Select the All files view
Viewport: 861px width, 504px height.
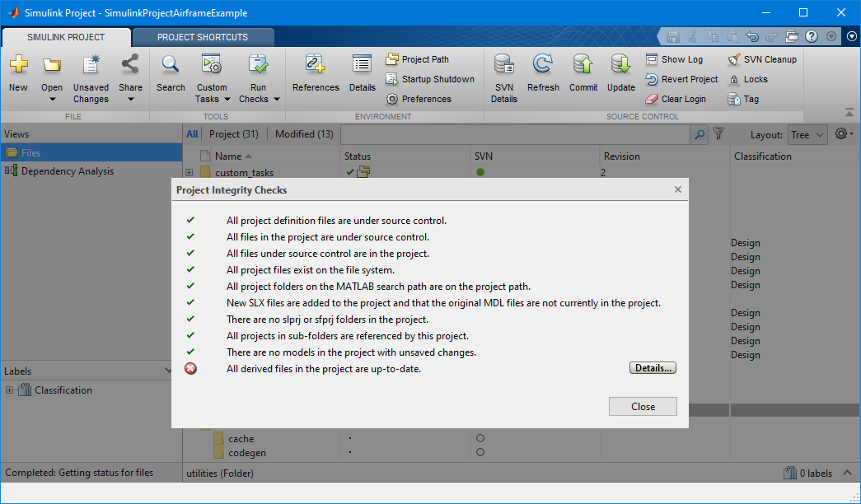point(192,134)
